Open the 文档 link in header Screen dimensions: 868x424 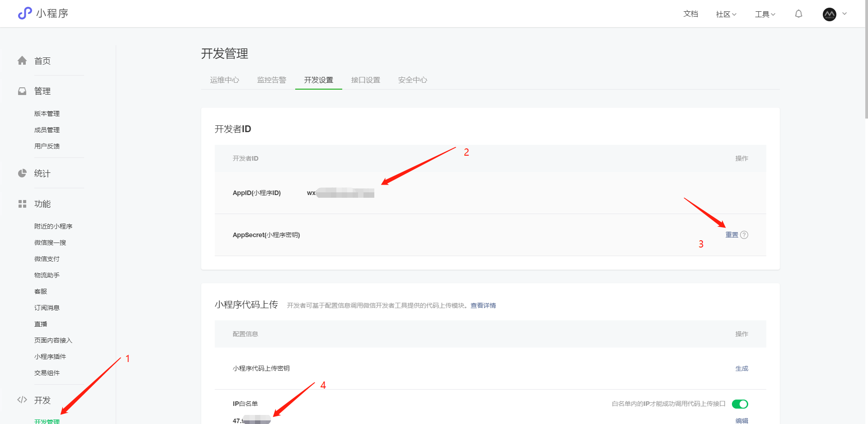click(x=690, y=14)
